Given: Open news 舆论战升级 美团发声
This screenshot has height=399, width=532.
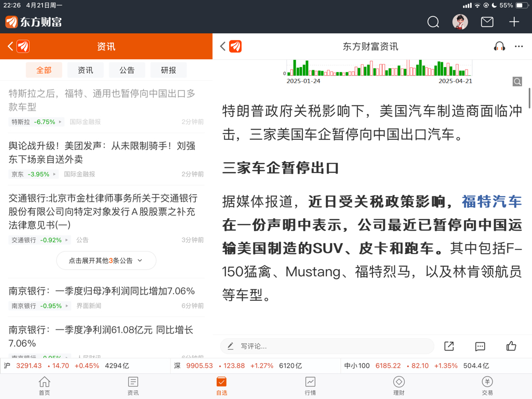Looking at the screenshot, I should click(x=102, y=152).
